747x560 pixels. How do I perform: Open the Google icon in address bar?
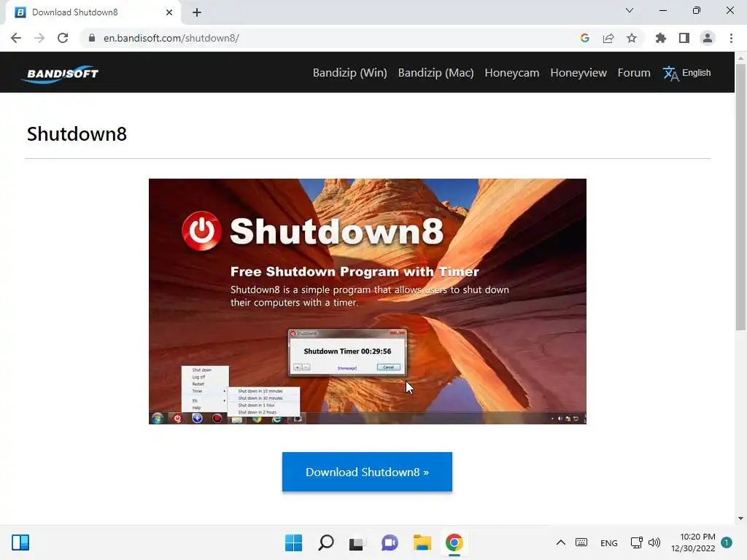pyautogui.click(x=585, y=38)
